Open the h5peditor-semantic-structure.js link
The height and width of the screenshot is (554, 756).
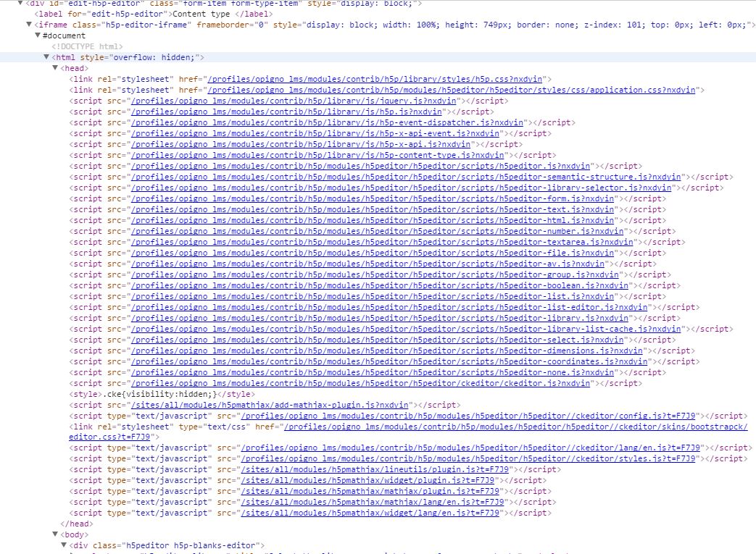point(406,177)
